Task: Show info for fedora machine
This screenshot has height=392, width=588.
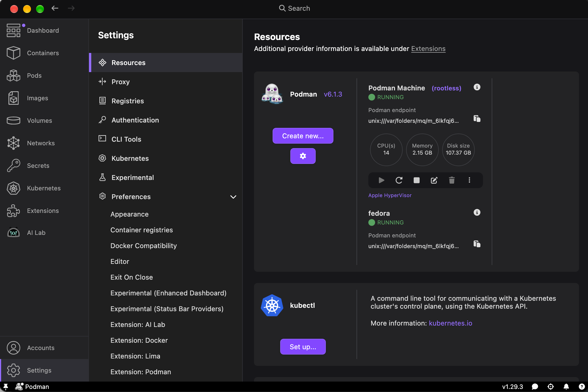Action: pyautogui.click(x=477, y=212)
